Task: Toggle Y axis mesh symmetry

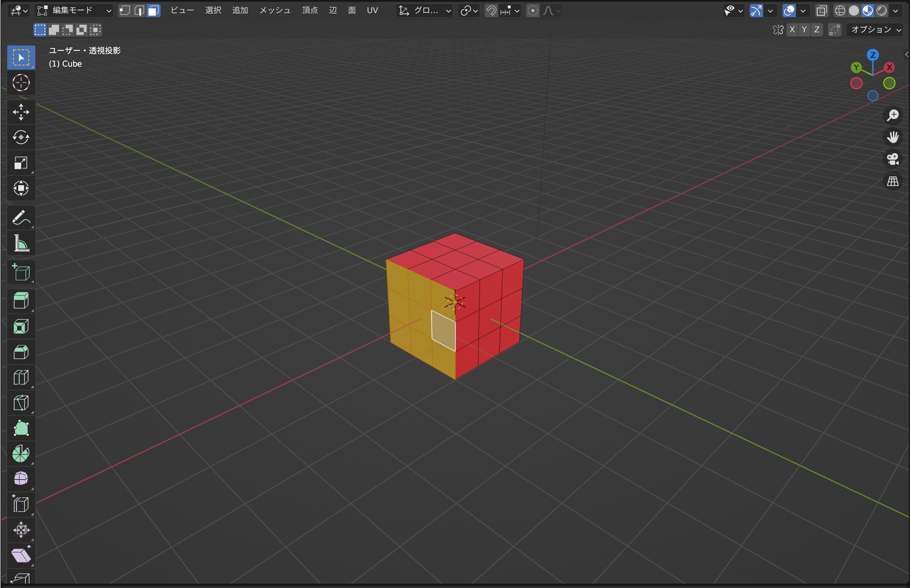Action: [804, 30]
